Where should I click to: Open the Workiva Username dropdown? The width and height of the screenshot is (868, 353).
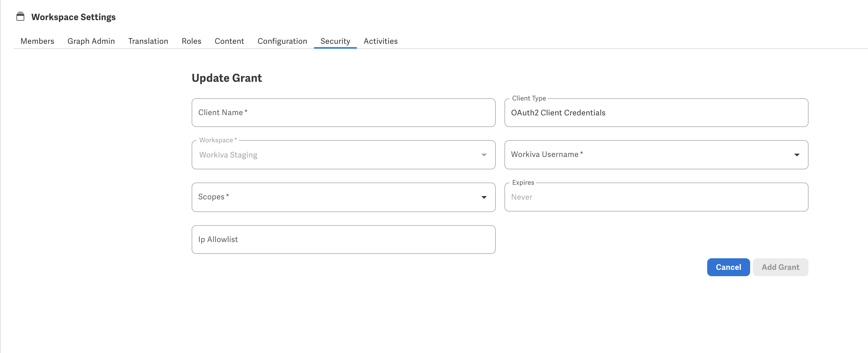(x=656, y=154)
